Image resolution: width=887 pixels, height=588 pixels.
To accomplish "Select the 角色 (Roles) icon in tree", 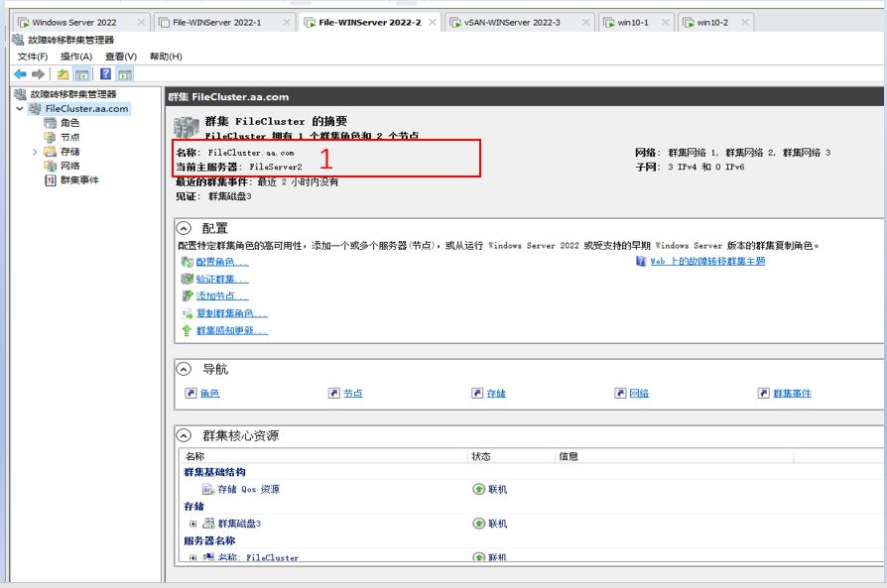I will point(51,124).
